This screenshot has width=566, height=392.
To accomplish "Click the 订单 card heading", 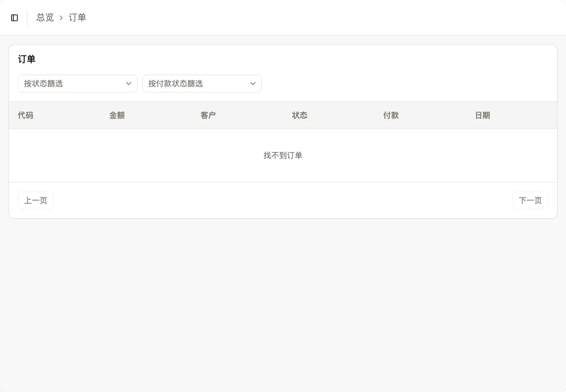I will coord(27,59).
